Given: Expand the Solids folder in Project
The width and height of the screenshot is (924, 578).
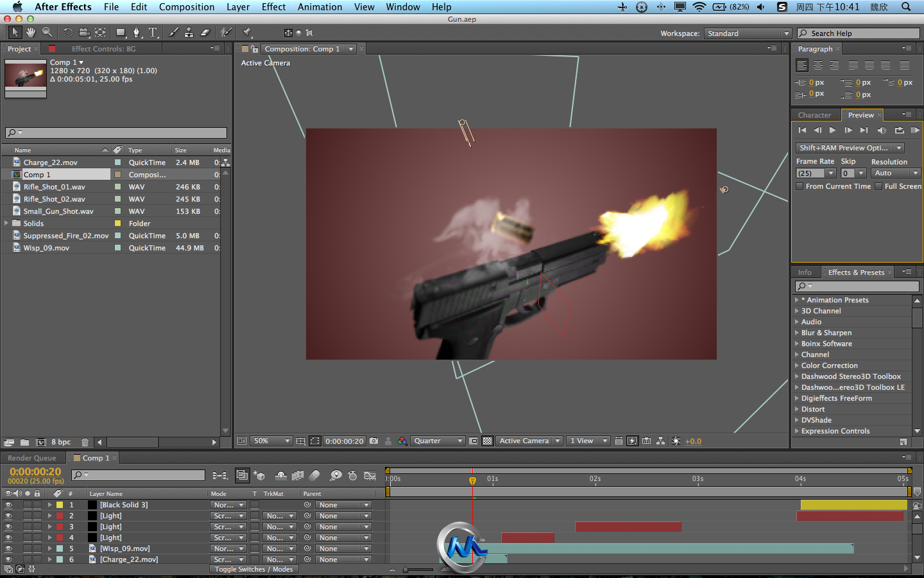Looking at the screenshot, I should pos(6,223).
